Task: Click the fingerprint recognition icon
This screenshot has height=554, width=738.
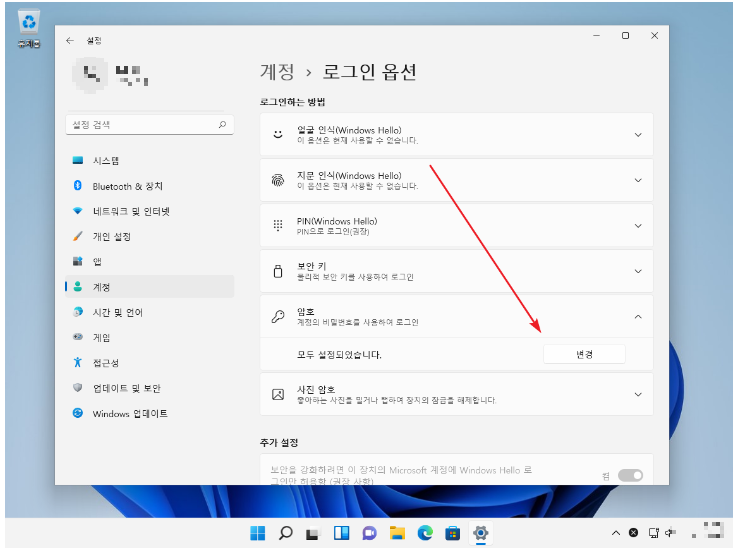Action: [278, 180]
